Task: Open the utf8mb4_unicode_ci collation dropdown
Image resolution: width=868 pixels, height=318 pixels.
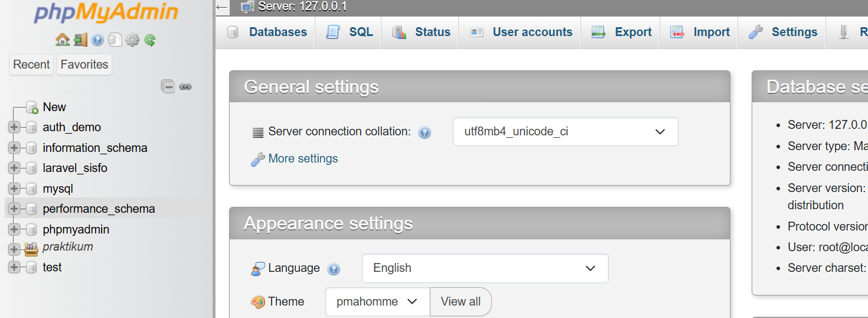Action: (565, 132)
